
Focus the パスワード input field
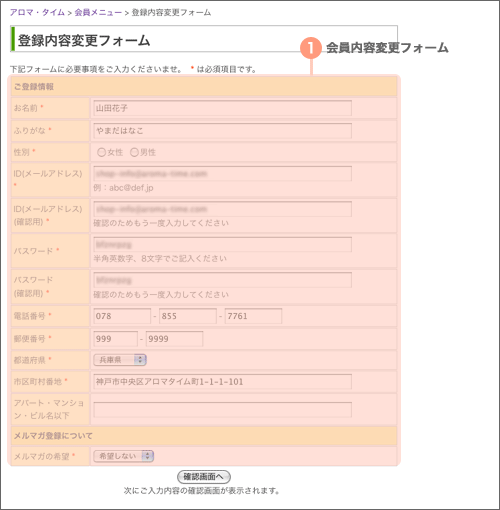[x=222, y=245]
